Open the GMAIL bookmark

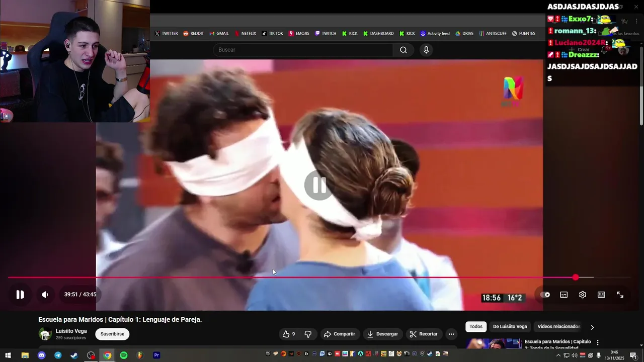tap(219, 34)
